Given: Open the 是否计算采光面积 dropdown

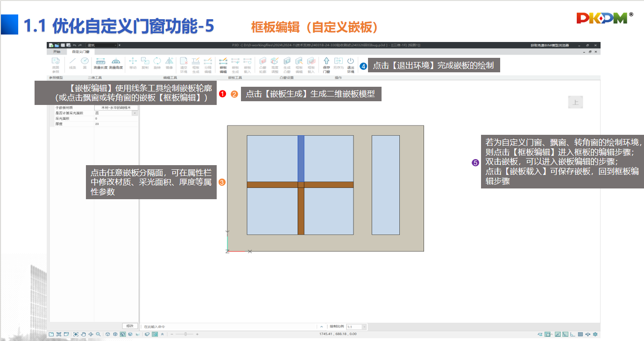Looking at the screenshot, I should point(135,113).
